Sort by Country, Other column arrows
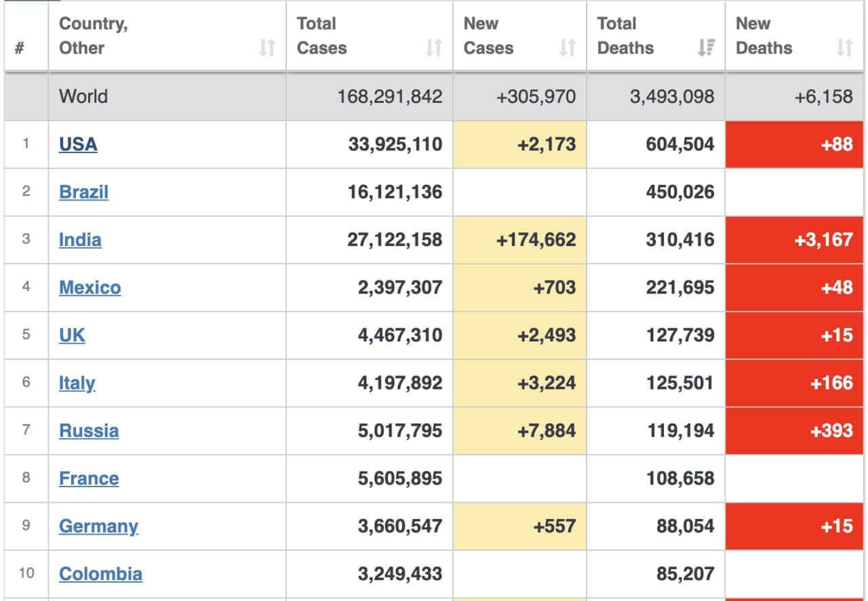868x601 pixels. (267, 48)
